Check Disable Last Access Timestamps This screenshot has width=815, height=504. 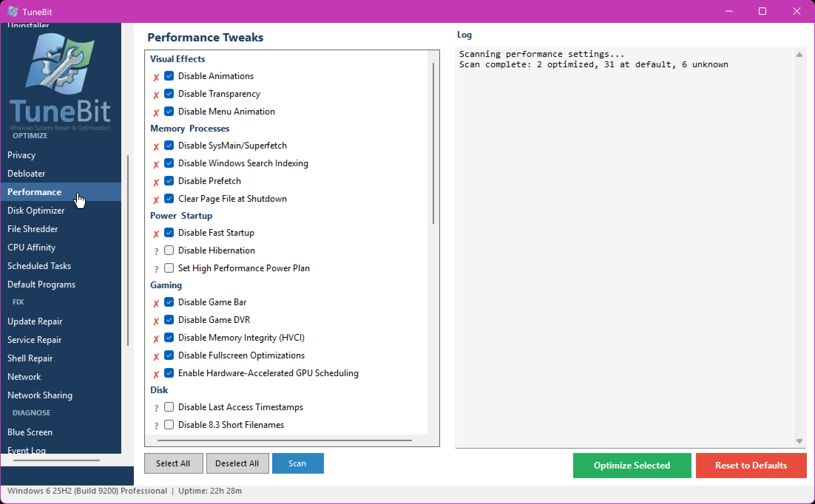[169, 407]
